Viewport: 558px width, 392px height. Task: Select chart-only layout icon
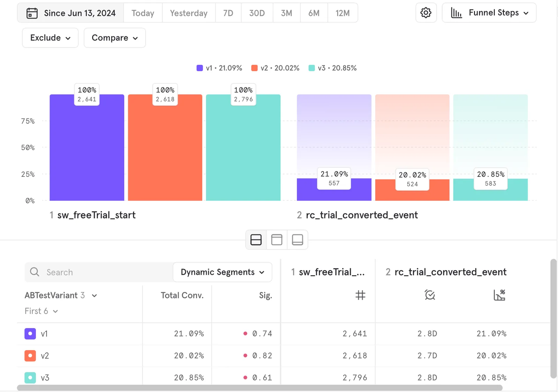tap(277, 240)
